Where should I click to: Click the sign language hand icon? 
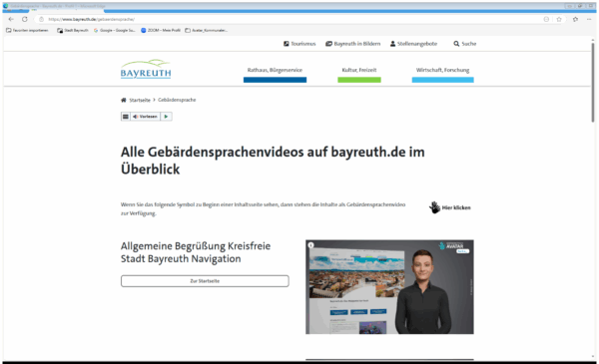(x=434, y=207)
